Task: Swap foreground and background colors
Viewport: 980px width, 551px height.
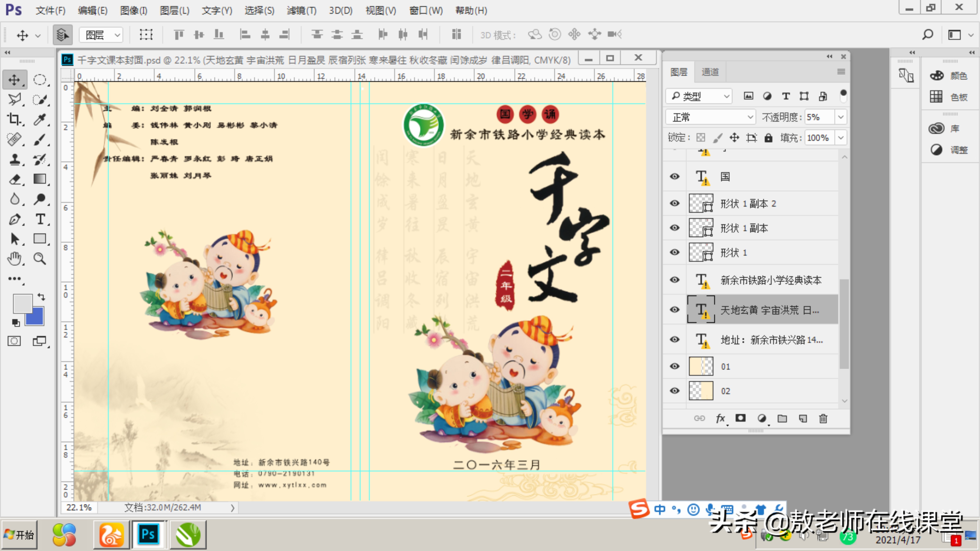Action: click(x=42, y=297)
